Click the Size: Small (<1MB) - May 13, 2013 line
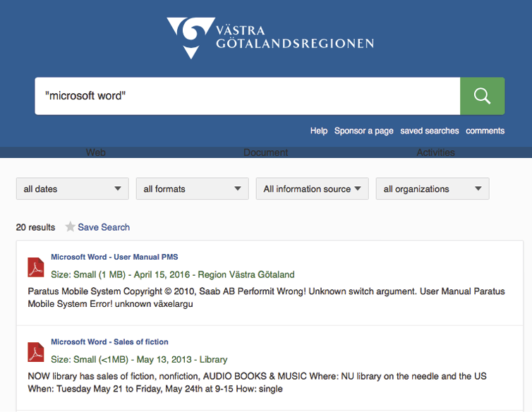The width and height of the screenshot is (532, 412). [139, 359]
